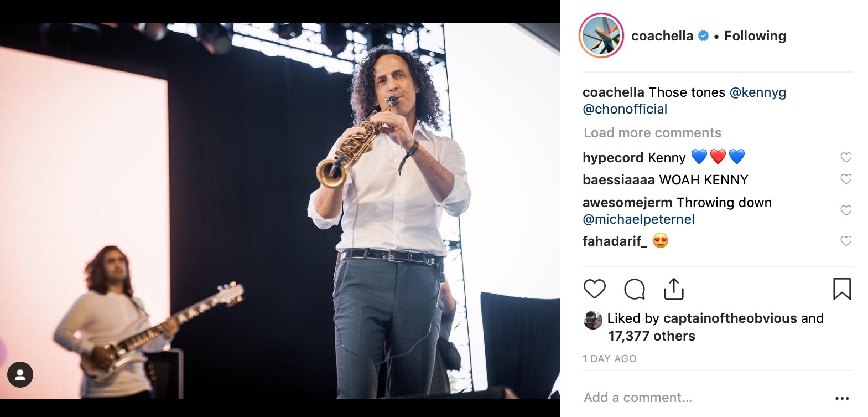The image size is (868, 417).
Task: Click the Following button
Action: (755, 36)
